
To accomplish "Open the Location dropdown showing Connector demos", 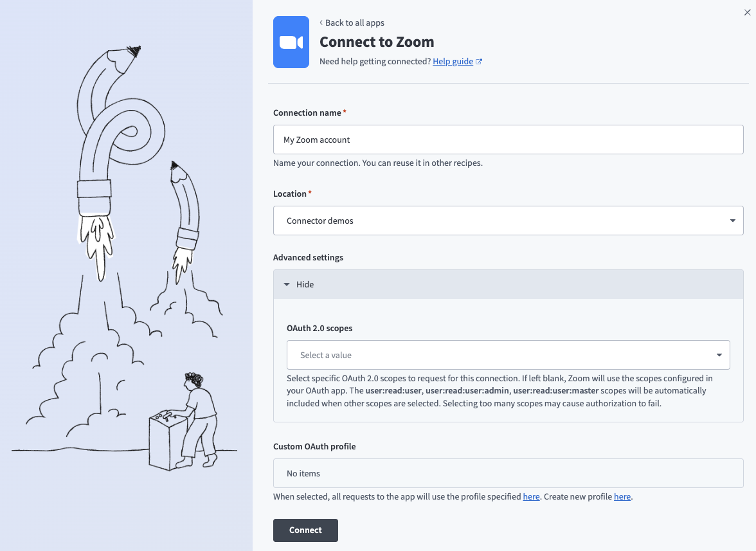I will [x=508, y=220].
